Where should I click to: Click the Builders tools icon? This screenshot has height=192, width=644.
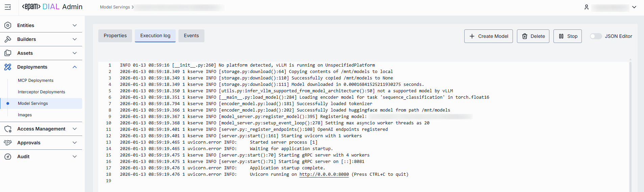[x=8, y=39]
